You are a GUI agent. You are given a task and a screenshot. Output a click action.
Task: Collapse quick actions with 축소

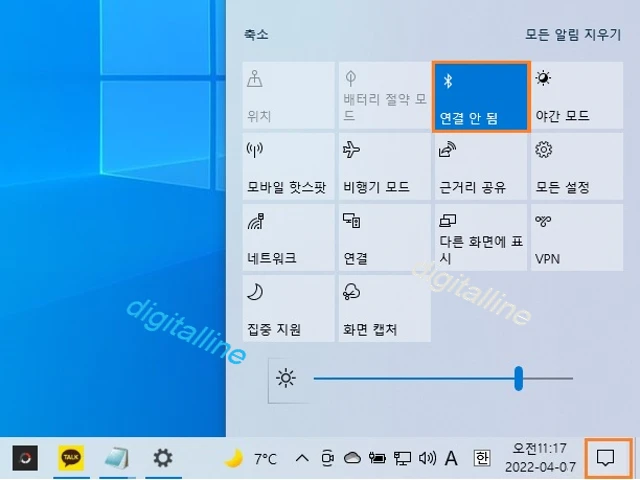[256, 34]
